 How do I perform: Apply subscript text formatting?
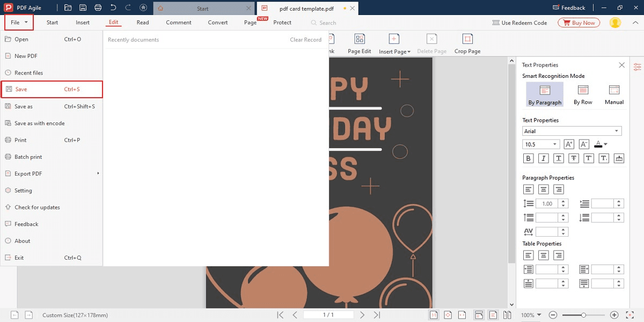pyautogui.click(x=604, y=158)
